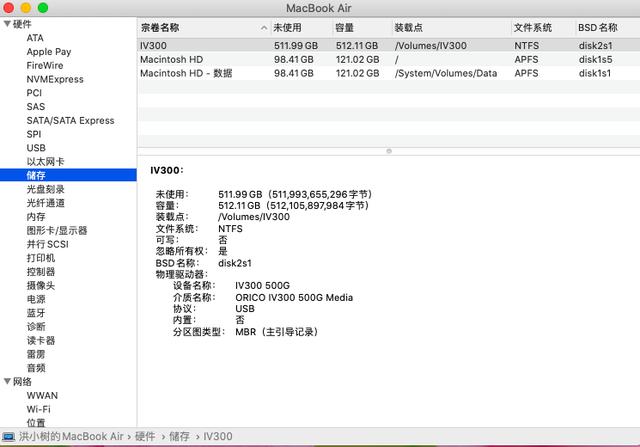The height and width of the screenshot is (447, 640).
Task: Open 光盘刻录 disc burning info
Action: coord(45,189)
